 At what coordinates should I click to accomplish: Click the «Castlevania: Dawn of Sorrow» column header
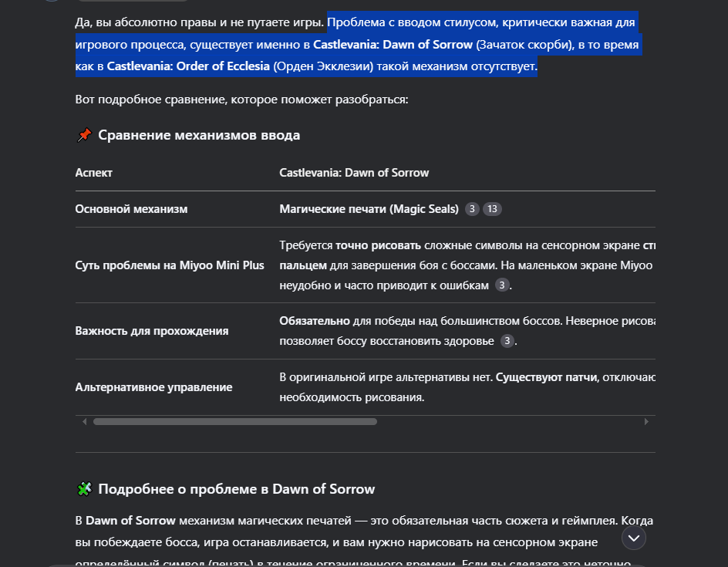coord(354,173)
